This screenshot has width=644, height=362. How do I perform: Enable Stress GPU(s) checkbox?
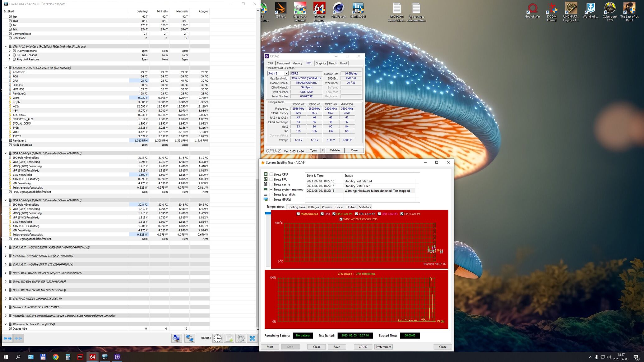coord(271,199)
